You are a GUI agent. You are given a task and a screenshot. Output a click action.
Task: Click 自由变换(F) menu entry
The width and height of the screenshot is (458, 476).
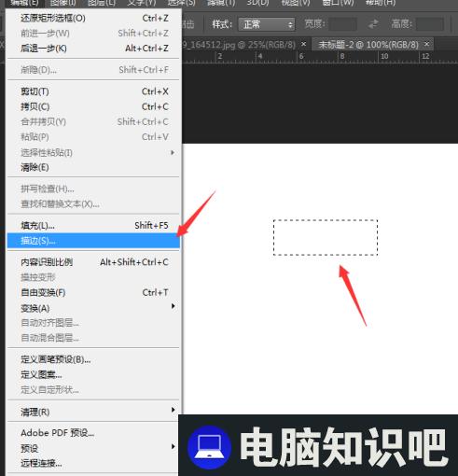point(93,292)
